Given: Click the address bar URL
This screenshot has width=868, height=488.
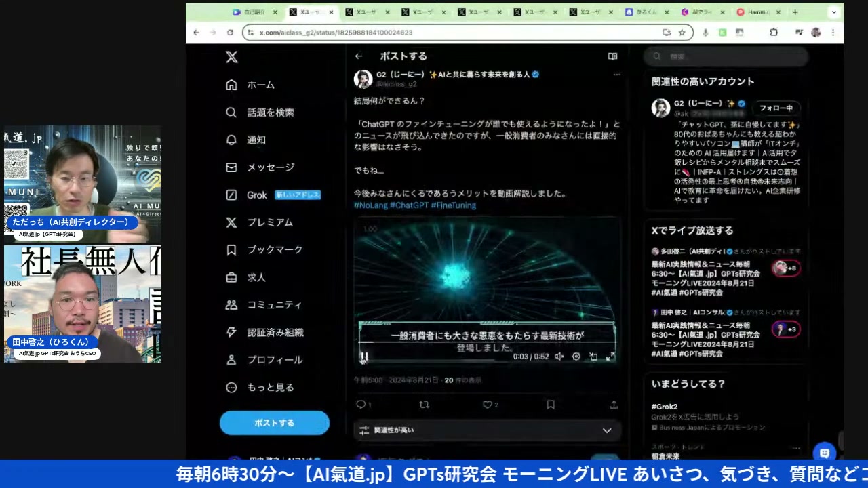Looking at the screenshot, I should click(x=336, y=33).
